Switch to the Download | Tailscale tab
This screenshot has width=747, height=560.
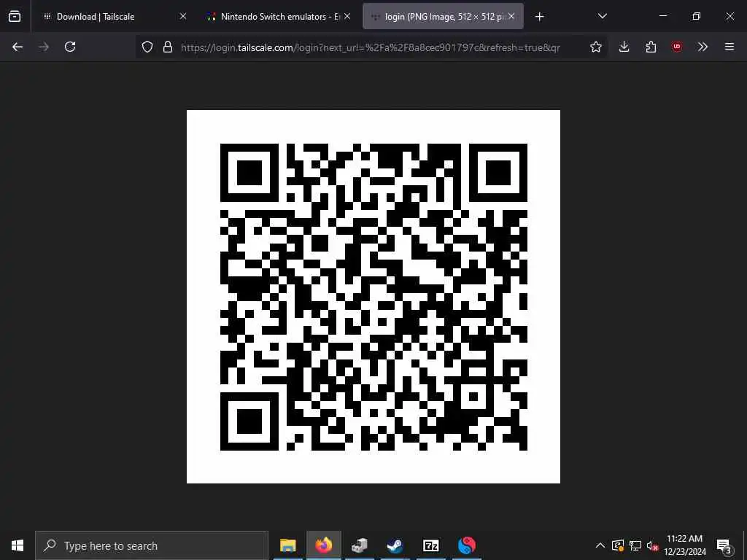click(x=115, y=16)
